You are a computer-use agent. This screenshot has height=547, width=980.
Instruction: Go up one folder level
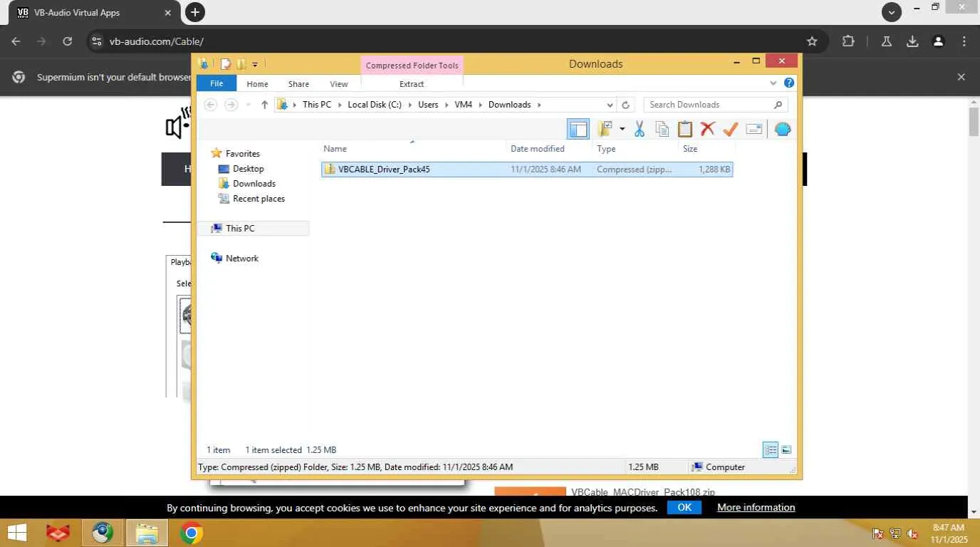[x=265, y=105]
